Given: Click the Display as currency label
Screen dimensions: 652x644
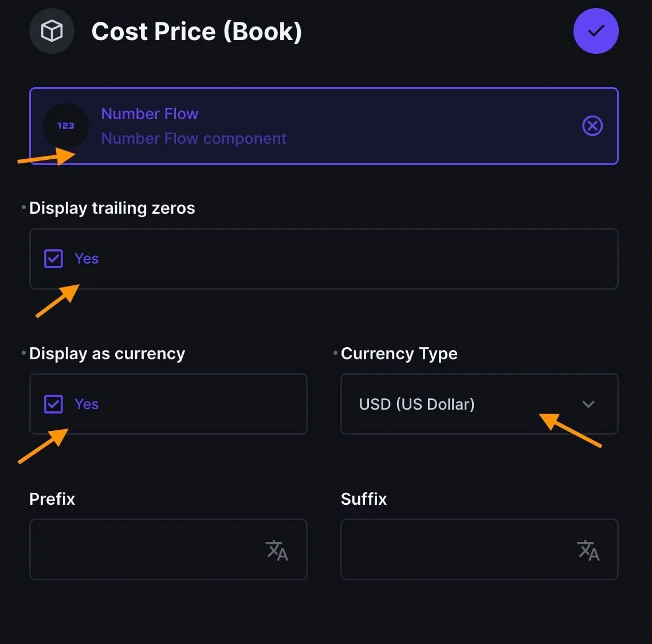Looking at the screenshot, I should pyautogui.click(x=107, y=354).
